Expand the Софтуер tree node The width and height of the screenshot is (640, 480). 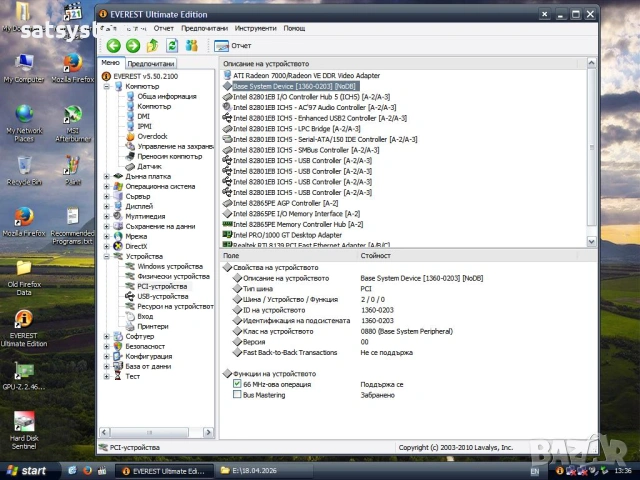[107, 337]
